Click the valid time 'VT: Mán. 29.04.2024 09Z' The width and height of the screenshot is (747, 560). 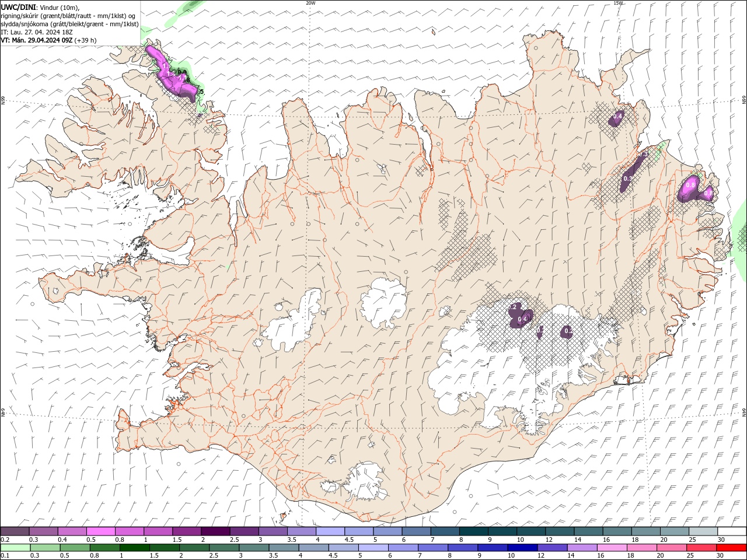coord(37,40)
